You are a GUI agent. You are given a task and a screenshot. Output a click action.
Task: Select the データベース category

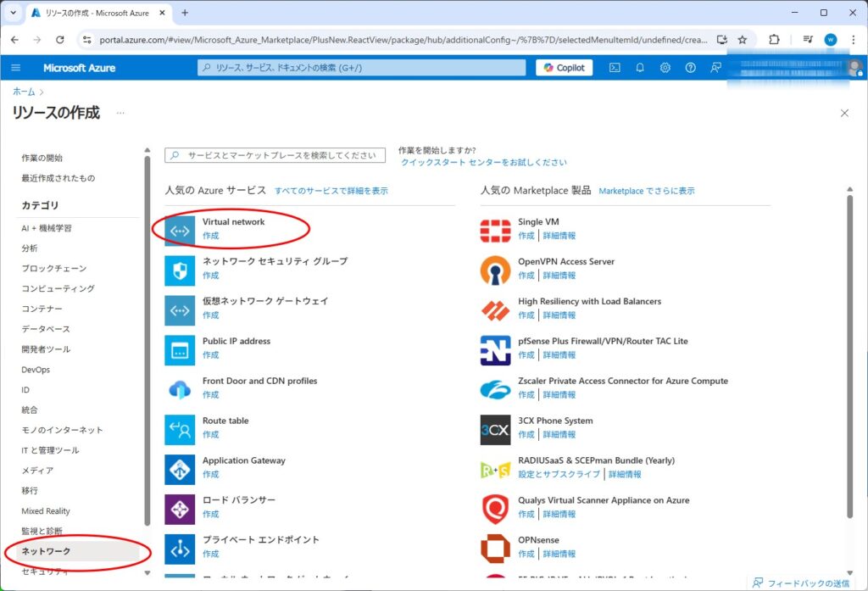46,329
